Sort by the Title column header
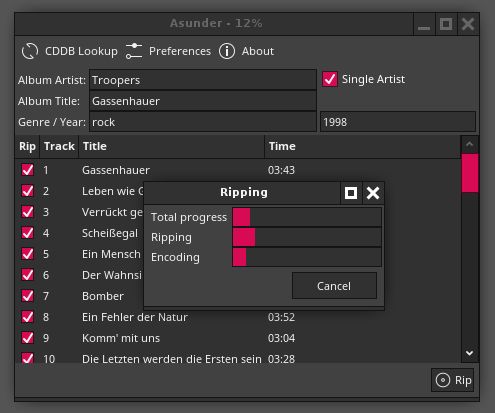This screenshot has width=495, height=413. pos(171,146)
